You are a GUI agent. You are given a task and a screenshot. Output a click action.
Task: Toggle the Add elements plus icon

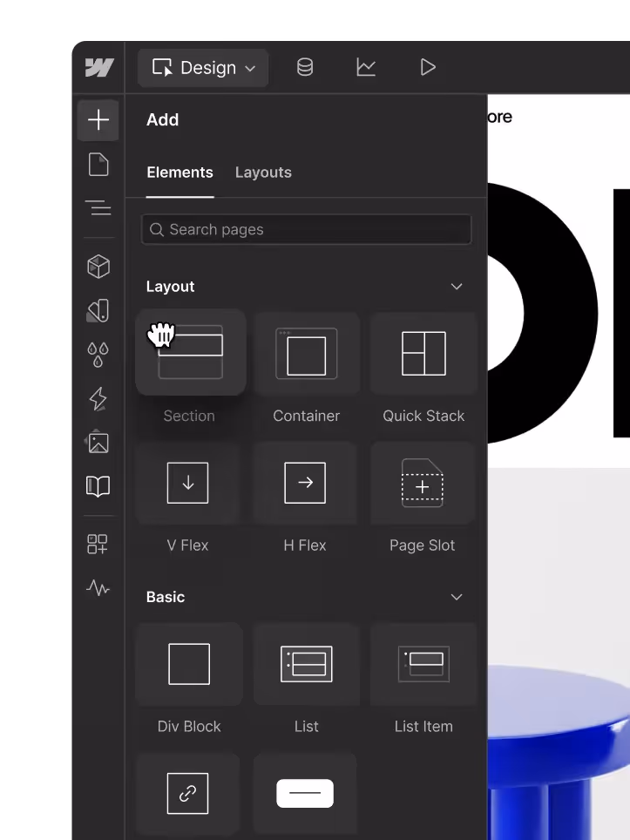pos(98,119)
